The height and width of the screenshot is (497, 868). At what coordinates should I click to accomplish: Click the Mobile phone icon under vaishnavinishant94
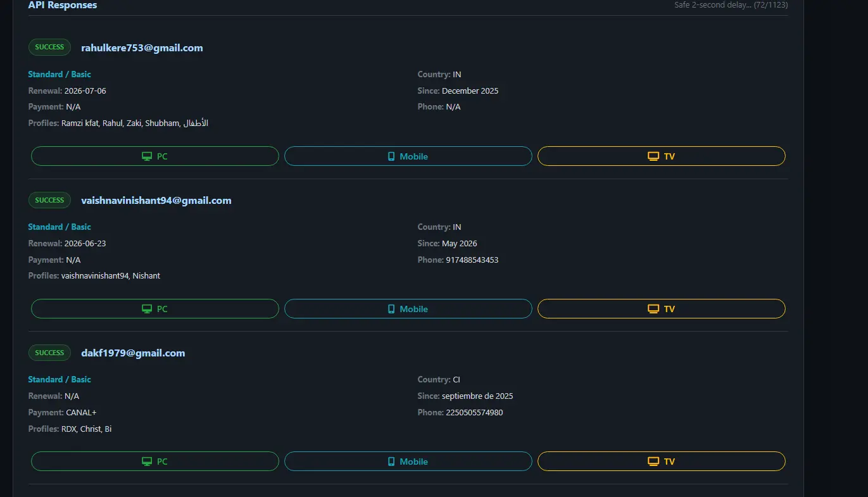391,309
